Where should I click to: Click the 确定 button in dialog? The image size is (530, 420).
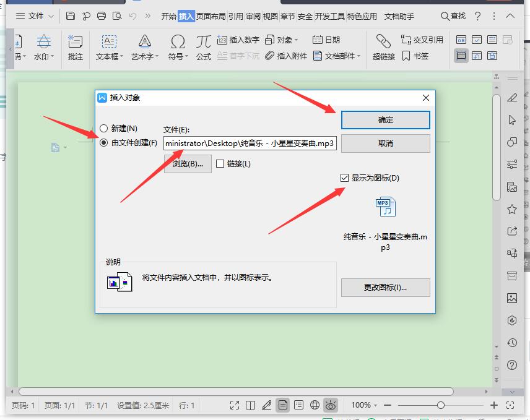pyautogui.click(x=386, y=120)
